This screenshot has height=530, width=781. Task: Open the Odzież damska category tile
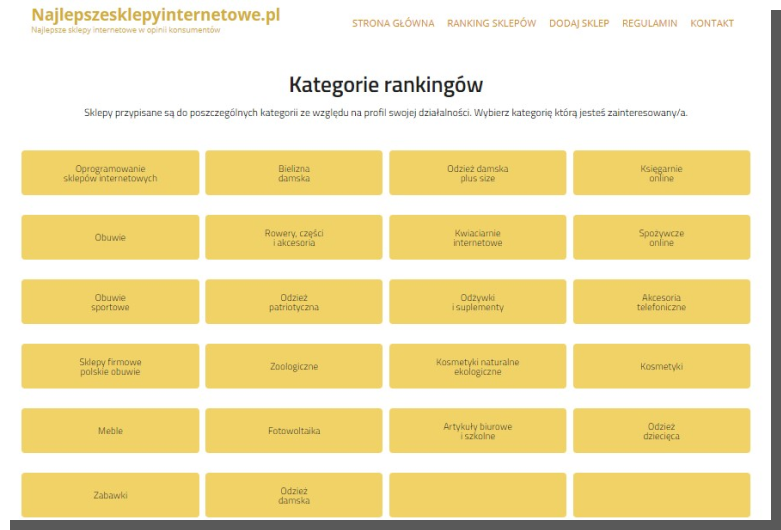click(x=294, y=495)
